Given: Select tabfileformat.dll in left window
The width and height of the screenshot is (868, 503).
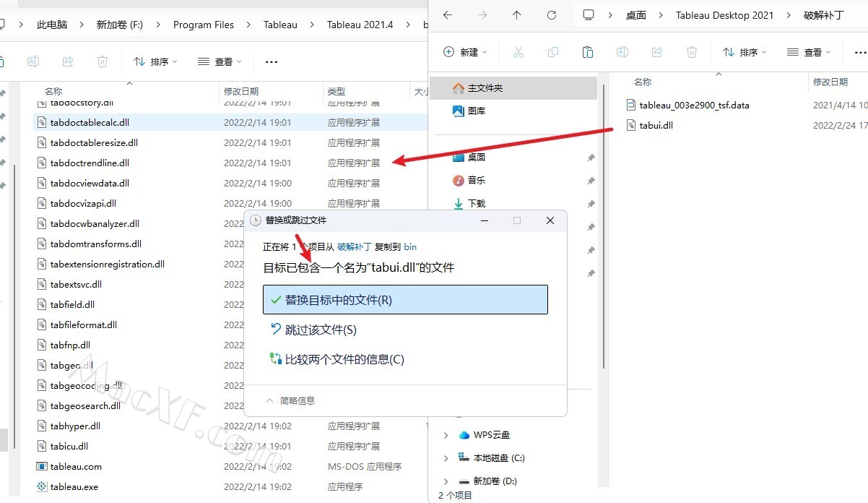Looking at the screenshot, I should [x=84, y=325].
